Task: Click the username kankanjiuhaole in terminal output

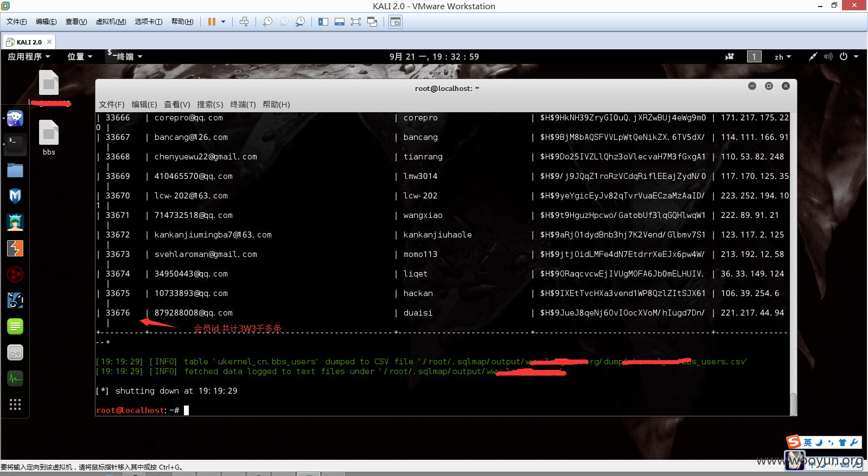Action: (x=437, y=235)
